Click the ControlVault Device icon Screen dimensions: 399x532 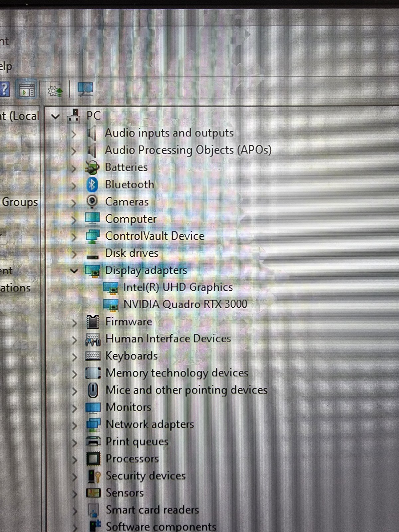point(92,236)
